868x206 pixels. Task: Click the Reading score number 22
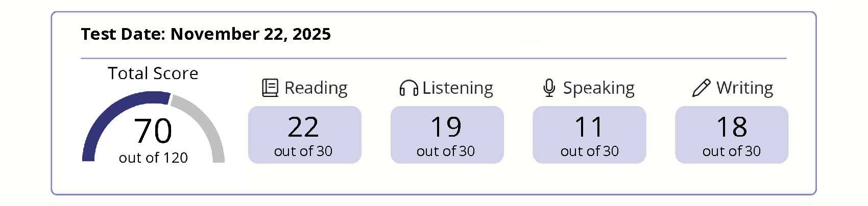(x=303, y=127)
